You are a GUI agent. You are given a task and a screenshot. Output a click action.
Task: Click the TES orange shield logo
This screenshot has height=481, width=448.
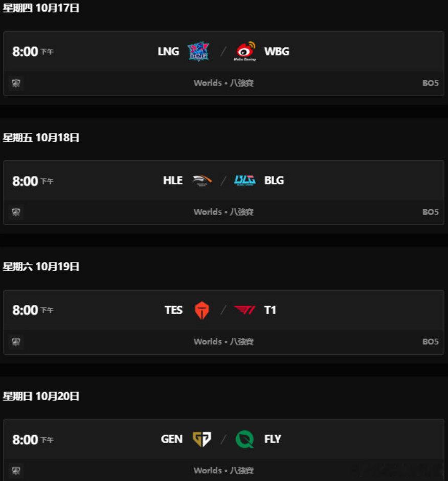pyautogui.click(x=202, y=310)
